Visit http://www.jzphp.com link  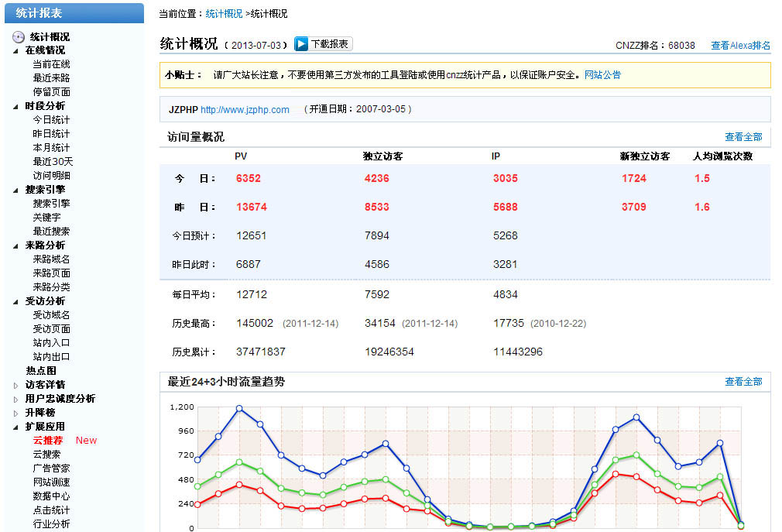click(245, 110)
